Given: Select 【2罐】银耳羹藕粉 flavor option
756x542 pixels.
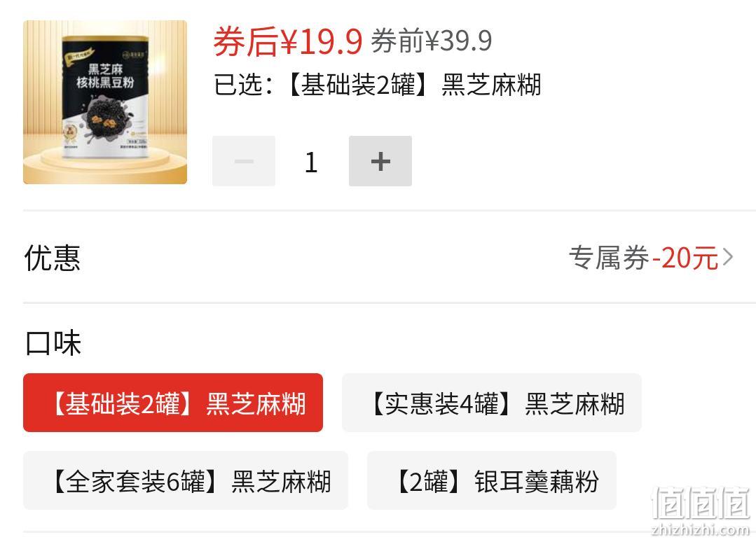Looking at the screenshot, I should 492,481.
